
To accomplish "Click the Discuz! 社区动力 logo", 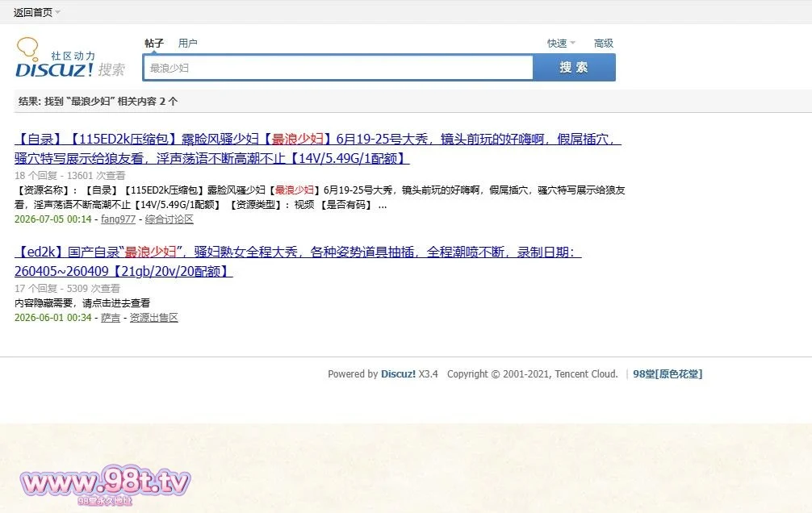I will click(x=70, y=57).
